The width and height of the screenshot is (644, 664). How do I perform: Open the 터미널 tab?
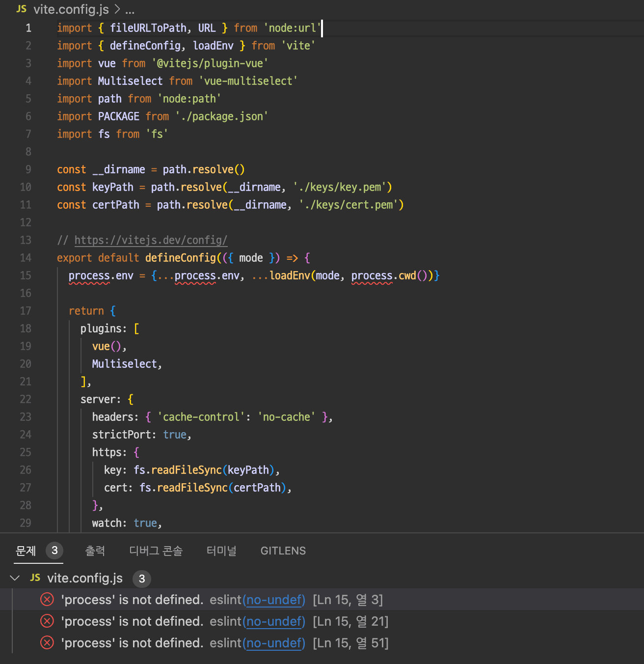(221, 551)
